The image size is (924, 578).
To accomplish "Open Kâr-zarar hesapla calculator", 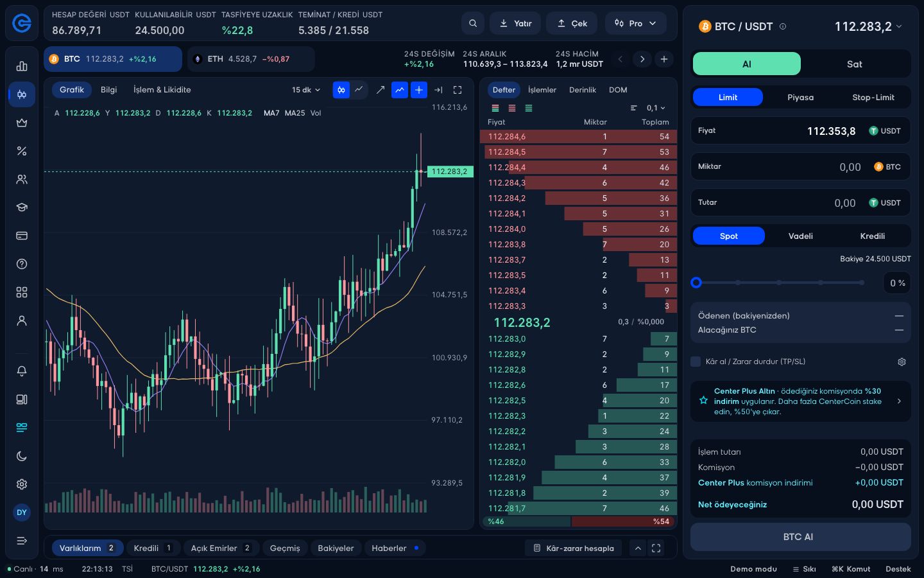I will coord(573,548).
